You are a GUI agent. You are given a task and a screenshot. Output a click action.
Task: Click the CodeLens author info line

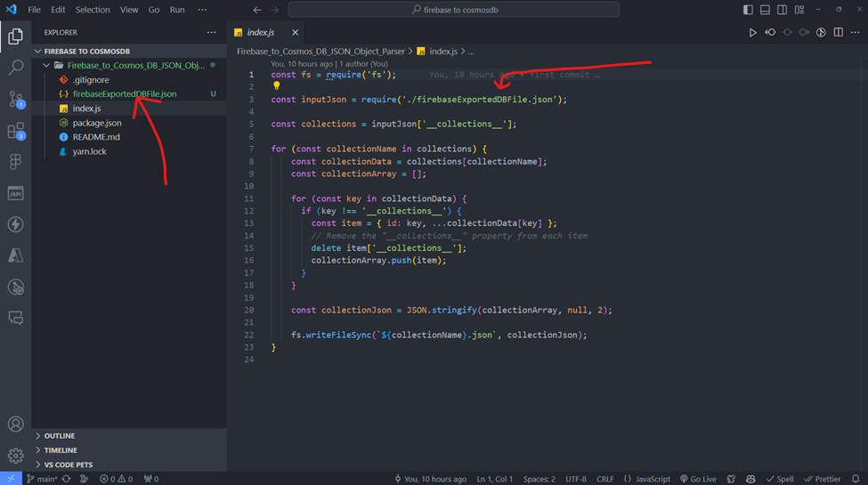[329, 64]
